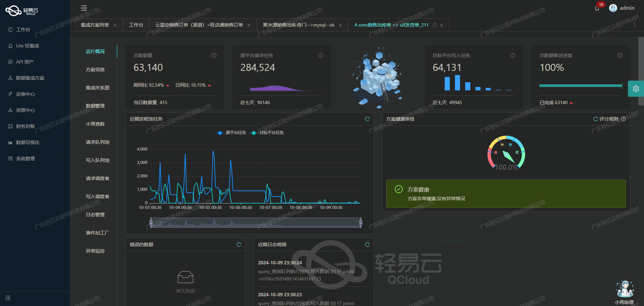Screen dimensions: 644x306
Task: Expand 运维中心 sidebar menu
Action: coord(35,94)
